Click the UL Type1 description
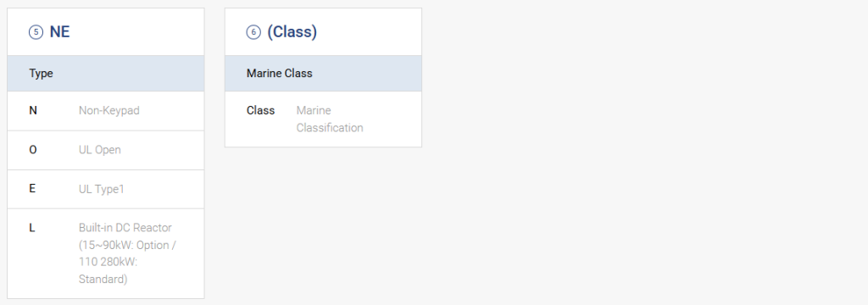The height and width of the screenshot is (305, 868). [x=102, y=189]
